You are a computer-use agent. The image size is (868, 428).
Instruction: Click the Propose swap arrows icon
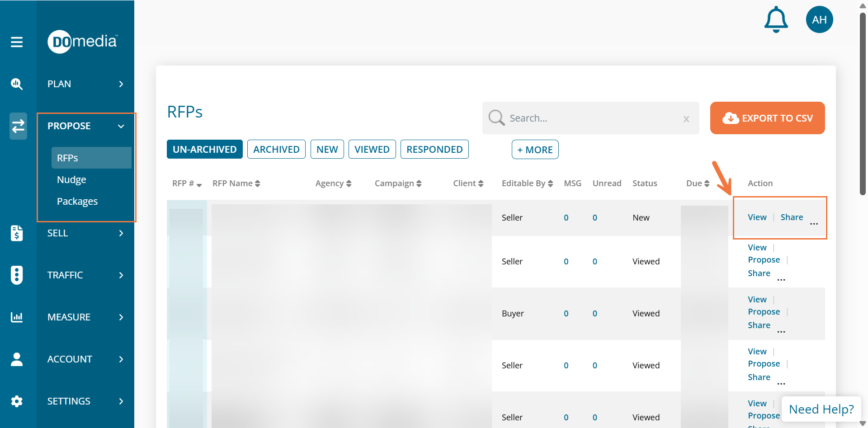pos(18,126)
